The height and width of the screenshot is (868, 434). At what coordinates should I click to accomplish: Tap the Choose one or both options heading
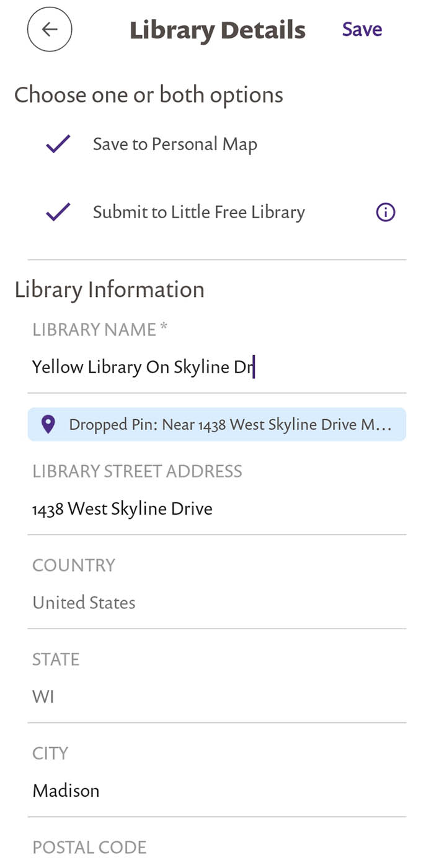(x=148, y=95)
